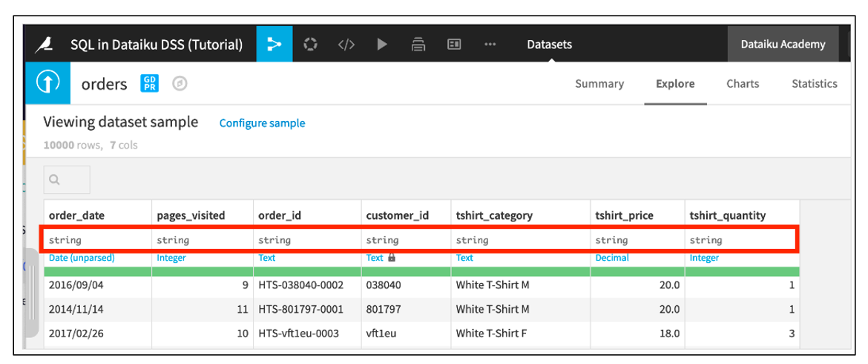Open the stacked print-style navigation icon
Viewport: 868px width, 364px height.
418,45
